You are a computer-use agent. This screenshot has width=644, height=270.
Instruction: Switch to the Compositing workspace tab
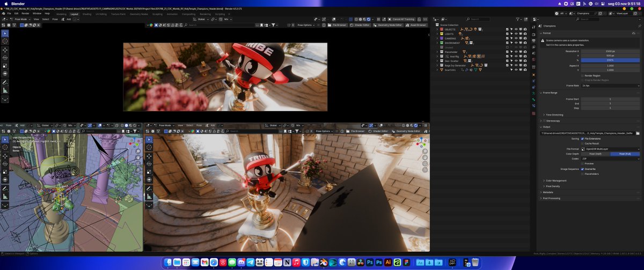pos(189,14)
